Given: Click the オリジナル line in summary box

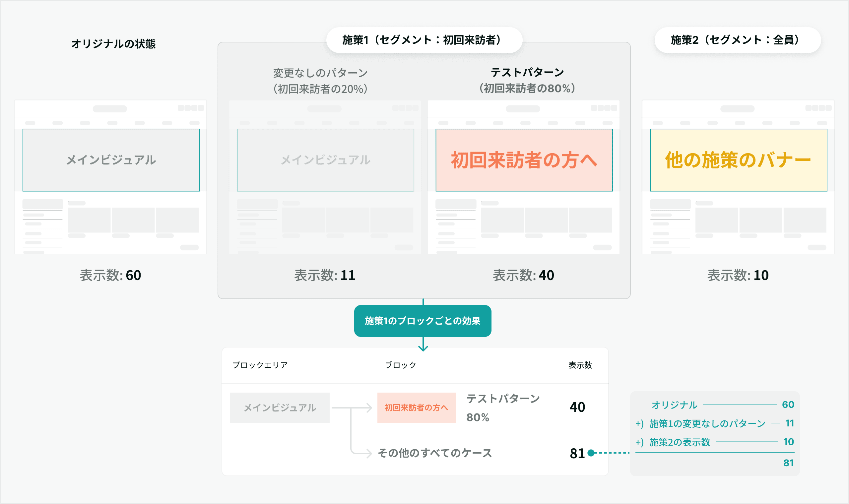Looking at the screenshot, I should pos(674,405).
